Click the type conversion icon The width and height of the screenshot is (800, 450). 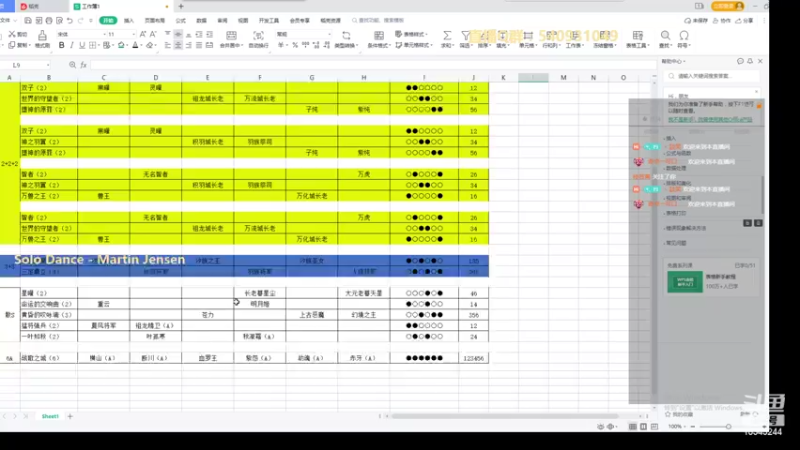[346, 35]
